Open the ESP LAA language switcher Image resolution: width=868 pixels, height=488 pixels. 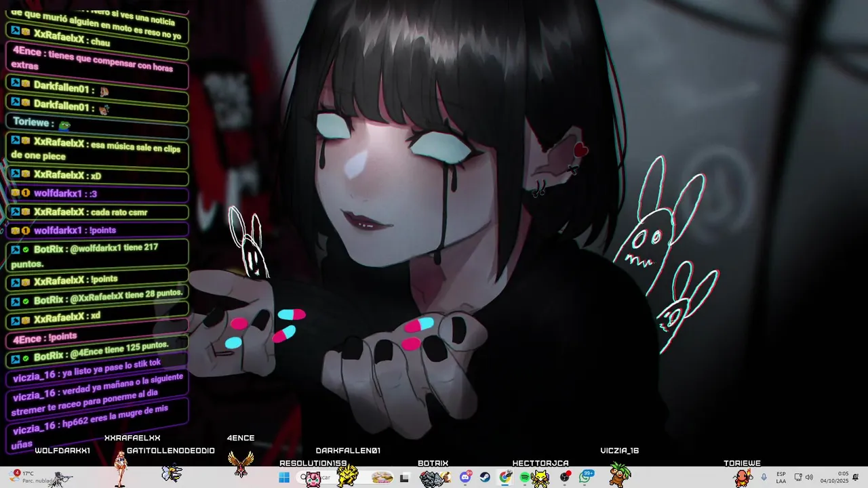point(781,478)
